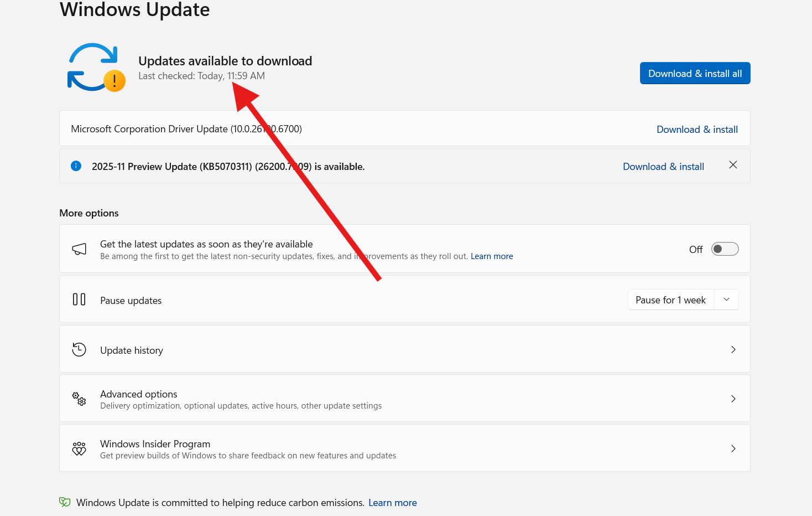Click the clock icon beside Update history
The height and width of the screenshot is (516, 812).
click(79, 349)
